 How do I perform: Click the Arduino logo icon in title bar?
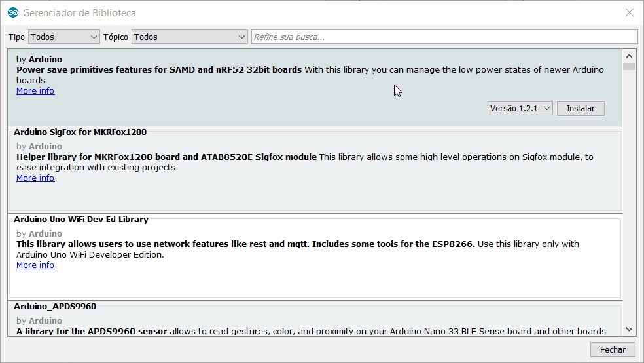13,12
